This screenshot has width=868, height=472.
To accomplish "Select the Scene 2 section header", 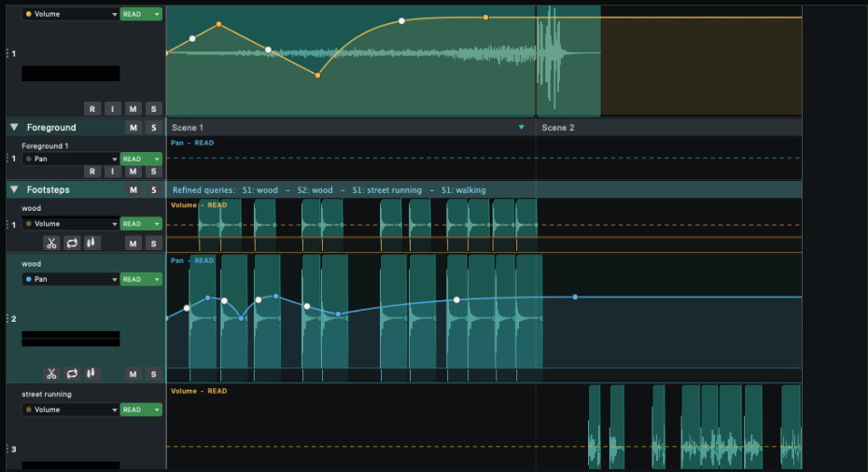I will [668, 127].
